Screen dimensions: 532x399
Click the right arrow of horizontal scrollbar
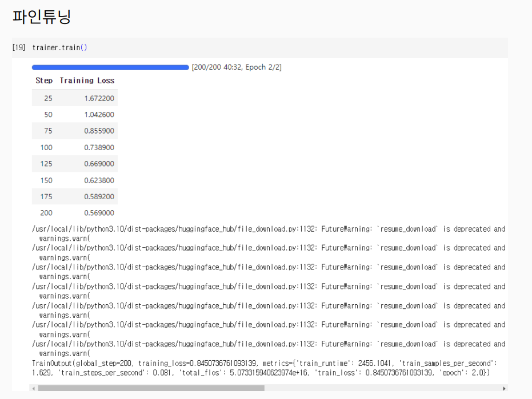click(504, 388)
